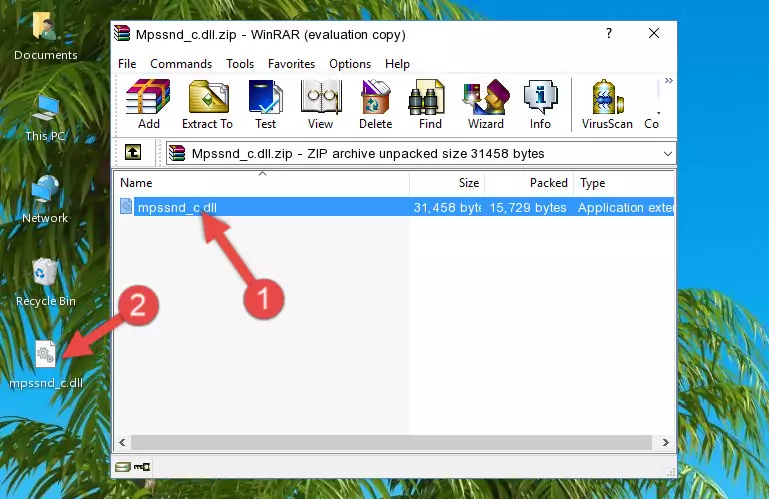Select the Network desktop icon
Viewport: 769px width, 499px height.
point(45,200)
